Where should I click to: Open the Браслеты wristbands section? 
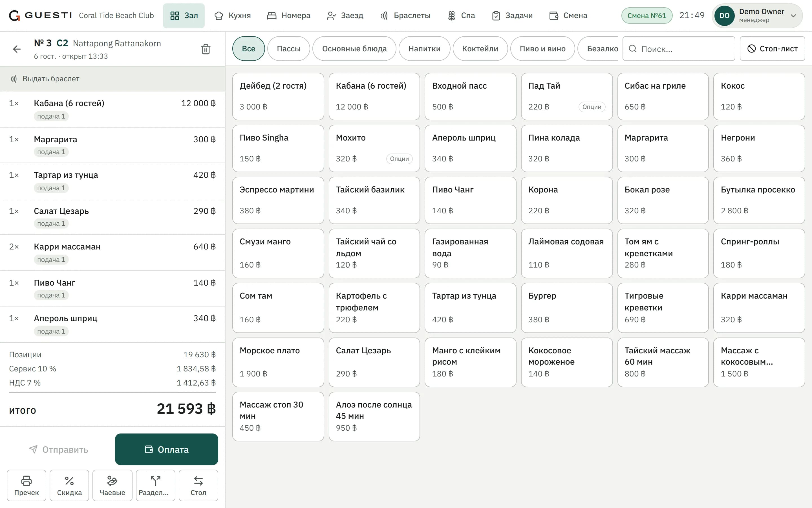[x=405, y=16]
